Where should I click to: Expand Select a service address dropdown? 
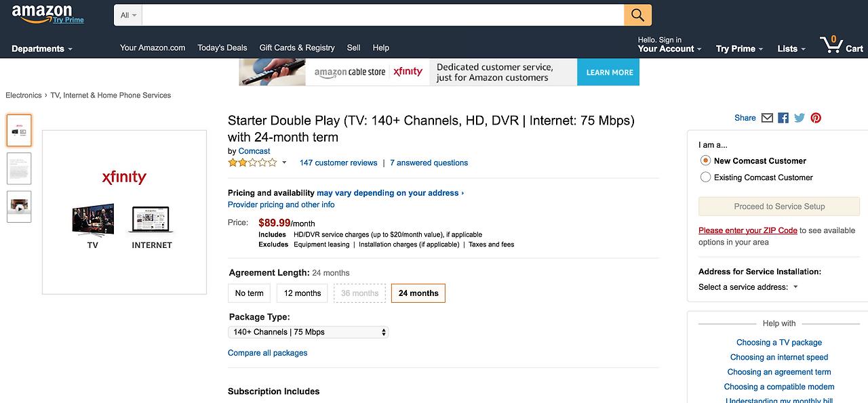click(x=748, y=287)
